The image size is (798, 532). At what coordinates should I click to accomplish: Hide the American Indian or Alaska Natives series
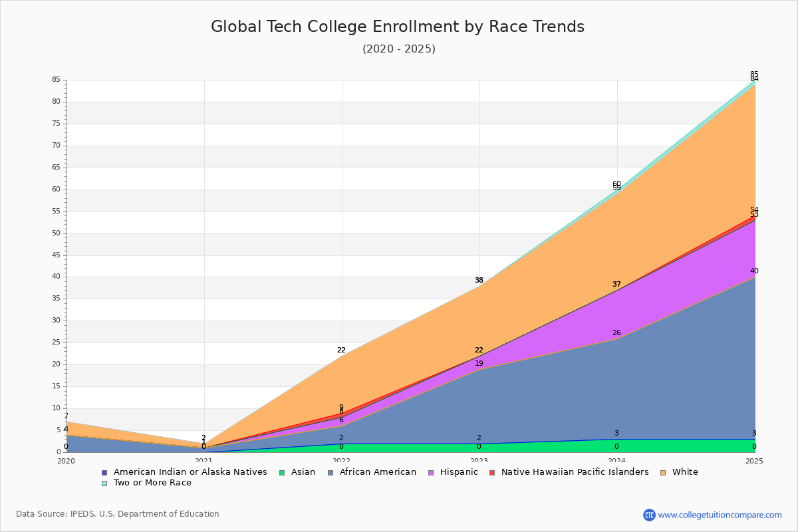coord(190,472)
